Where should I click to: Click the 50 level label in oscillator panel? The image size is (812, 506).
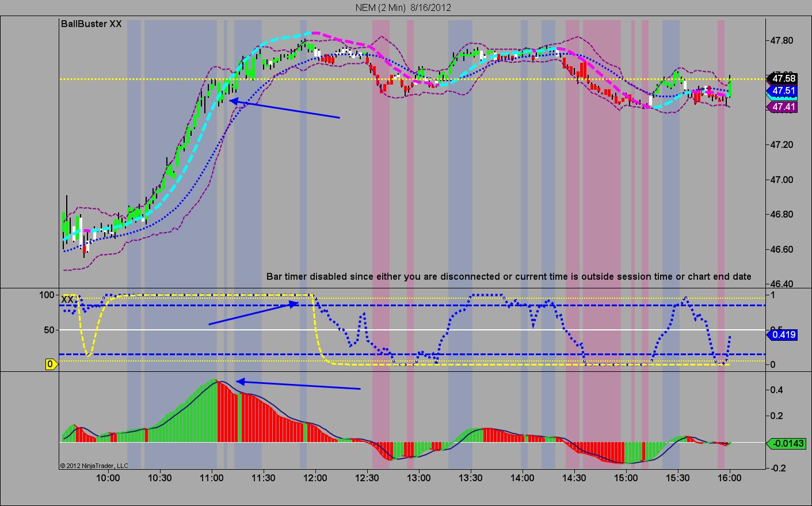49,330
